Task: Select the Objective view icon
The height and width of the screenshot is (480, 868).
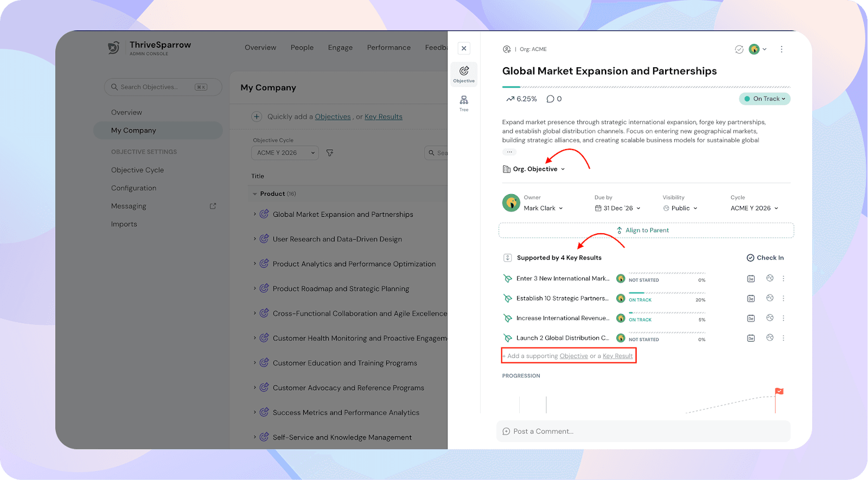Action: click(464, 74)
